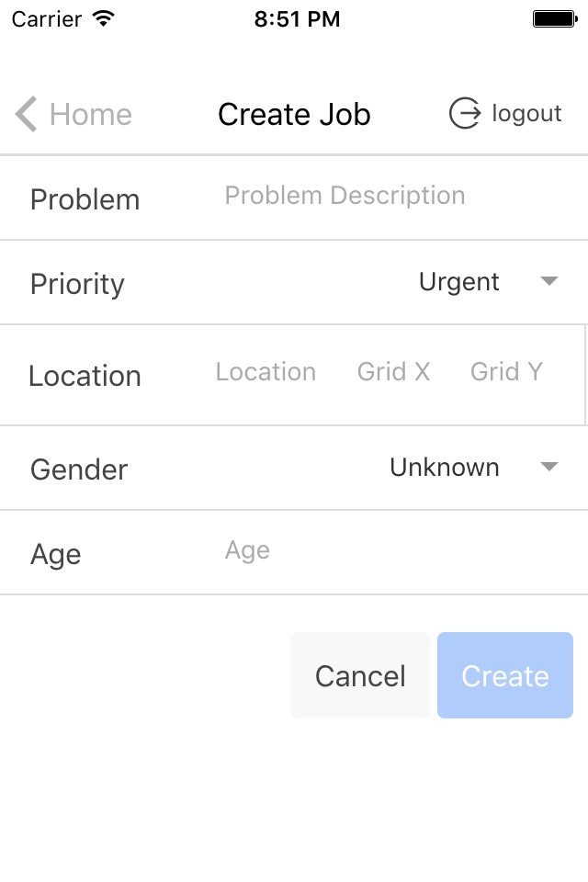Tap the back chevron icon
588x882 pixels.
point(26,115)
